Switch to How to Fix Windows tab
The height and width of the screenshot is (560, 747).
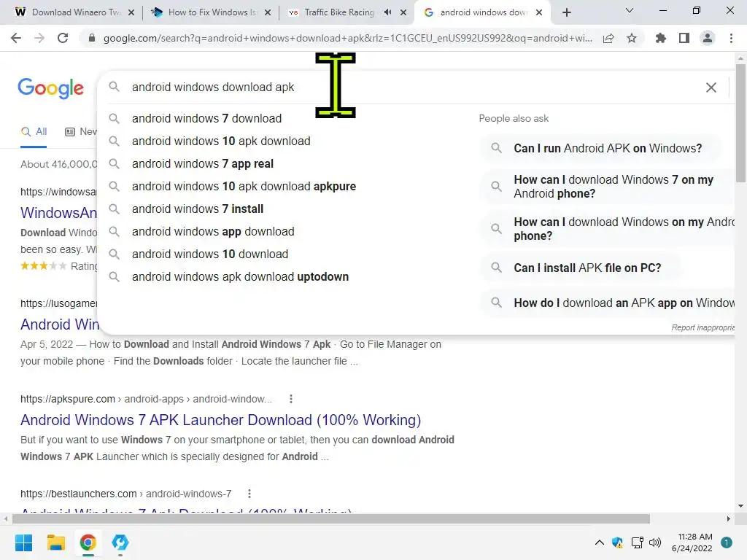205,12
